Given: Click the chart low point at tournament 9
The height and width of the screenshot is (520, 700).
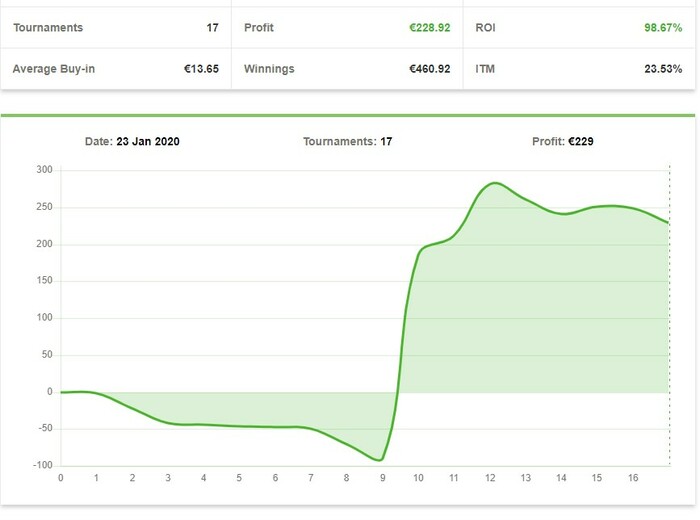Looking at the screenshot, I should [x=381, y=460].
